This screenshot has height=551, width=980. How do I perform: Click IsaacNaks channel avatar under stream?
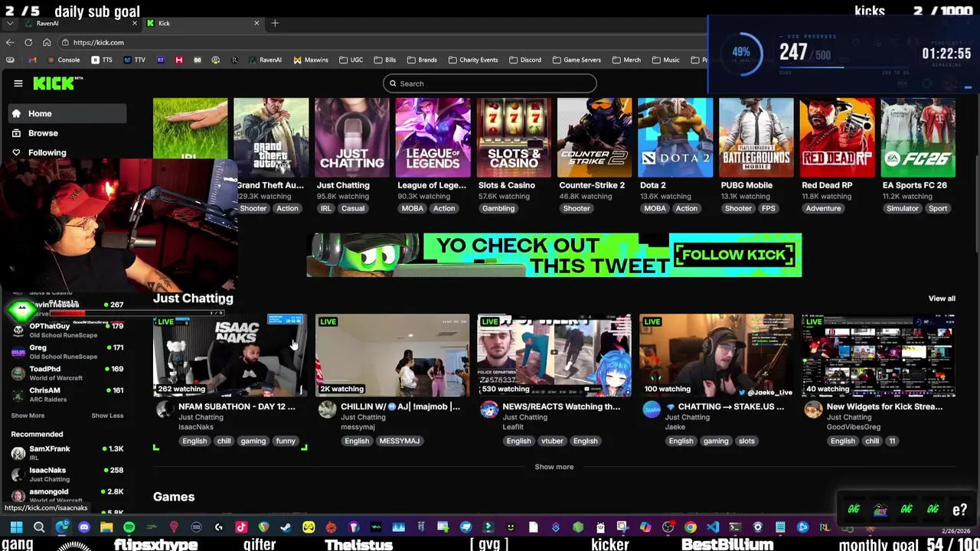pyautogui.click(x=165, y=409)
